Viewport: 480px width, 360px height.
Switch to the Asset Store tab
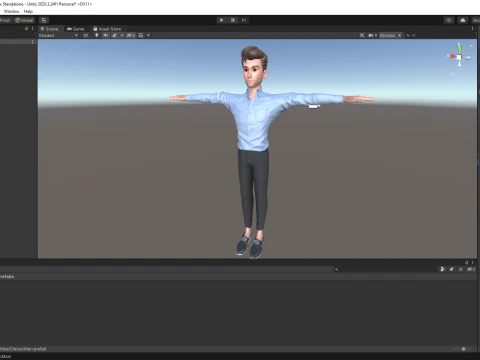coord(107,29)
